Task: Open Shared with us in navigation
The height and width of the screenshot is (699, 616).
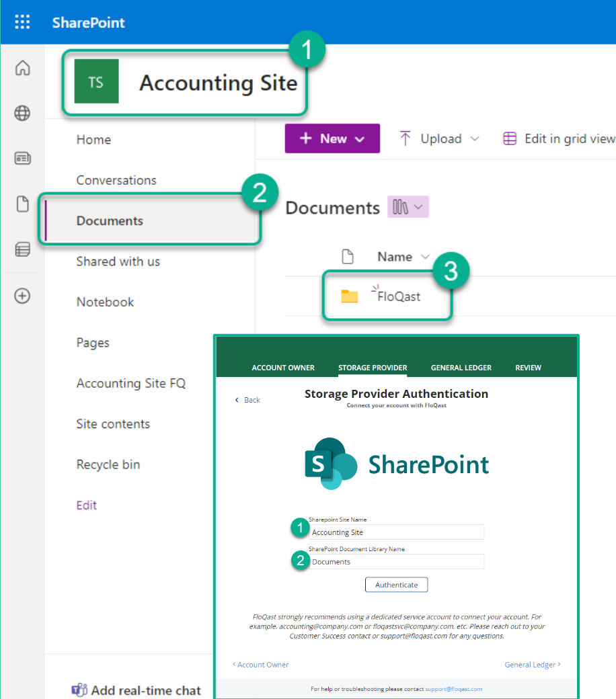Action: coord(118,261)
